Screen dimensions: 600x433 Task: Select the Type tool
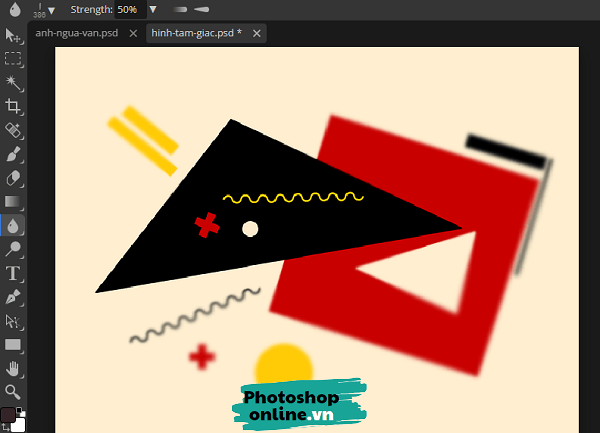13,273
